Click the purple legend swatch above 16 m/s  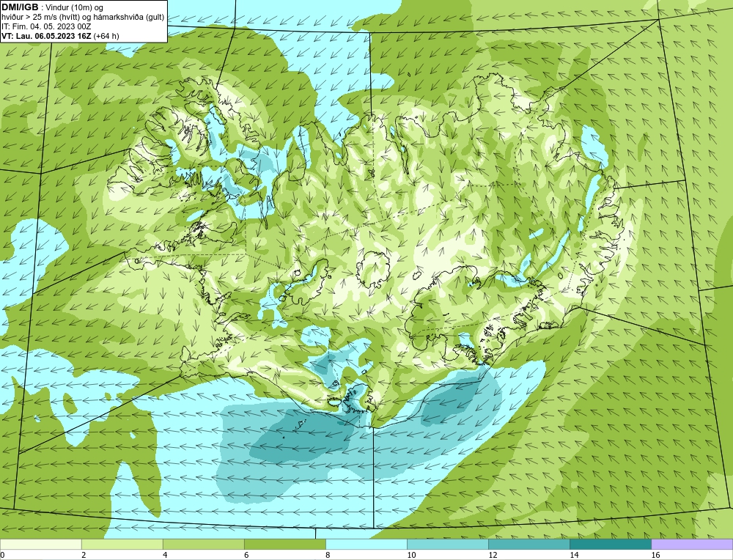[692, 544]
